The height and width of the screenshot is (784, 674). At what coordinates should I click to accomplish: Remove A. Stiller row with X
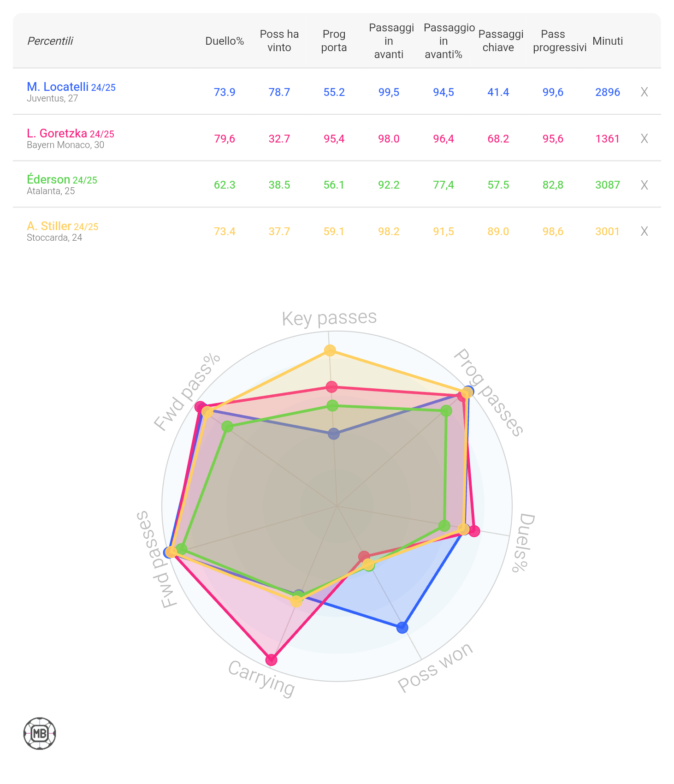click(644, 232)
